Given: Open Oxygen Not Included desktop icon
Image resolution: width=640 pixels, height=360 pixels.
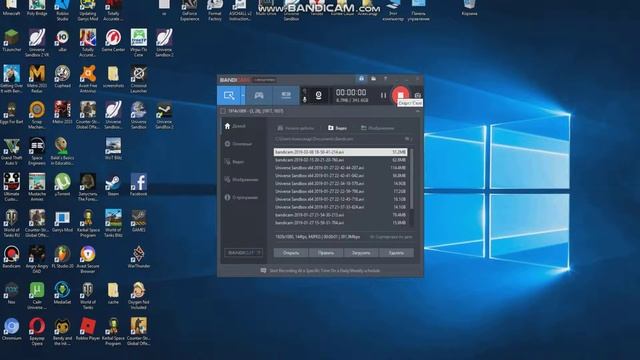Looking at the screenshot, I should point(139,295).
